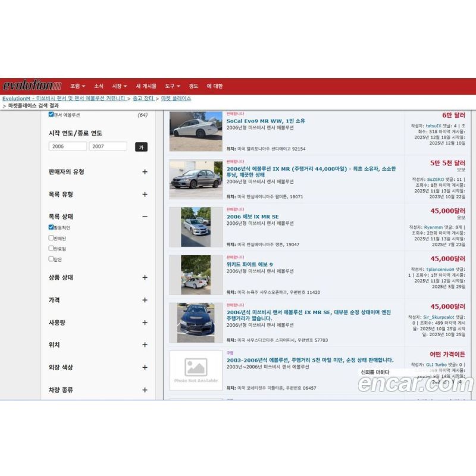The image size is (476, 476).
Task: Follow the 마켓 플레이스 breadcrumb link
Action: (176, 98)
